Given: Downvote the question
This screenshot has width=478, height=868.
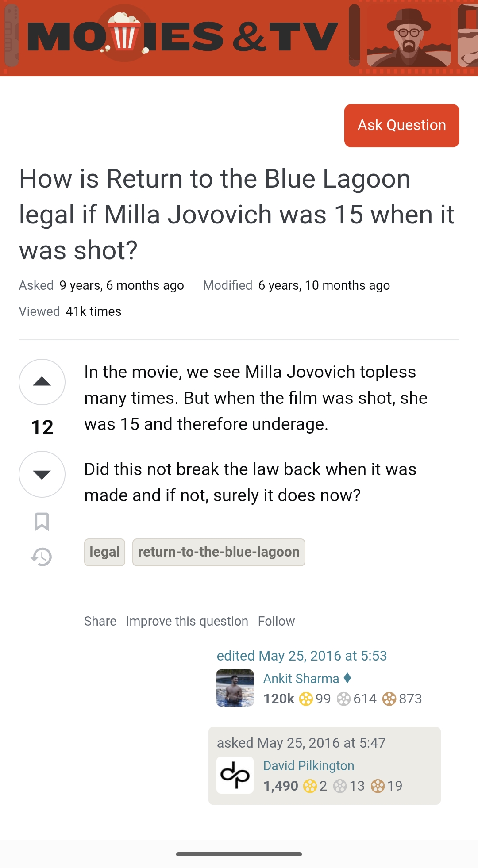Looking at the screenshot, I should pyautogui.click(x=42, y=474).
